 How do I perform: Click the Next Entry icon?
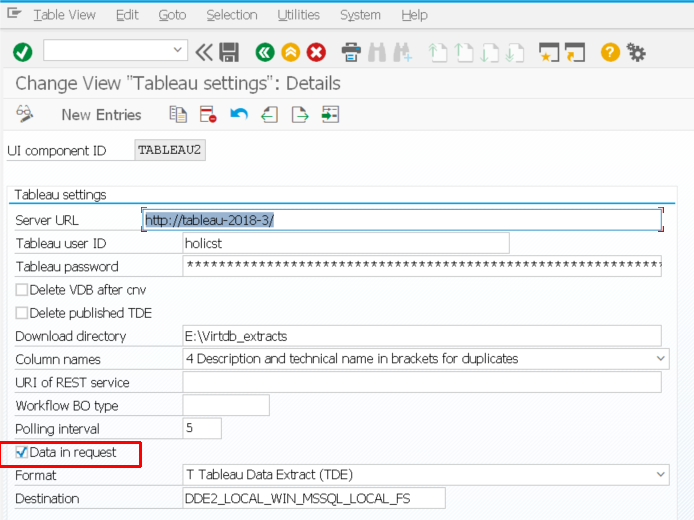pos(300,115)
